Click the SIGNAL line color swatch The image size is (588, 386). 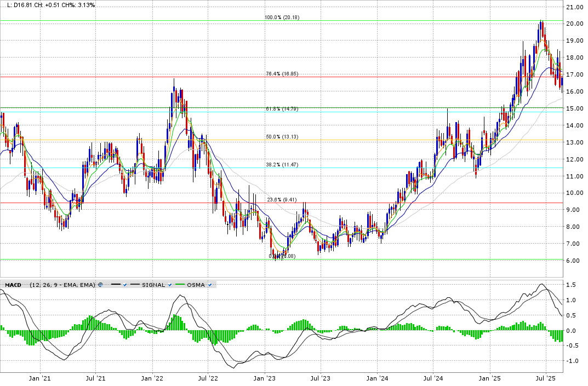(x=135, y=285)
